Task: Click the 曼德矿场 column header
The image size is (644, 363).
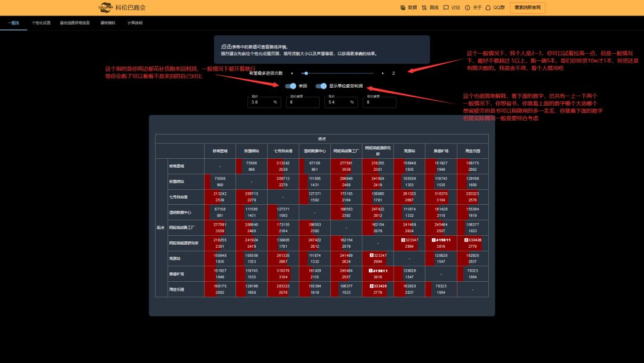Action: coord(441,151)
